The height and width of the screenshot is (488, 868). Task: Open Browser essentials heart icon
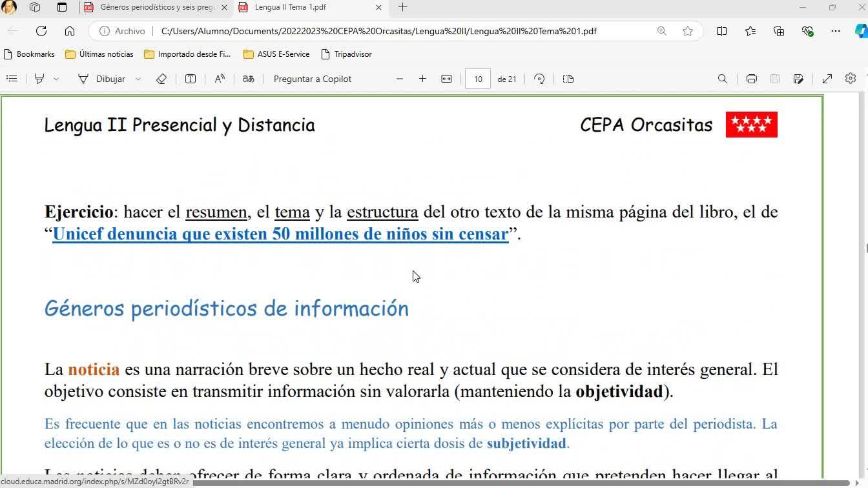(807, 31)
